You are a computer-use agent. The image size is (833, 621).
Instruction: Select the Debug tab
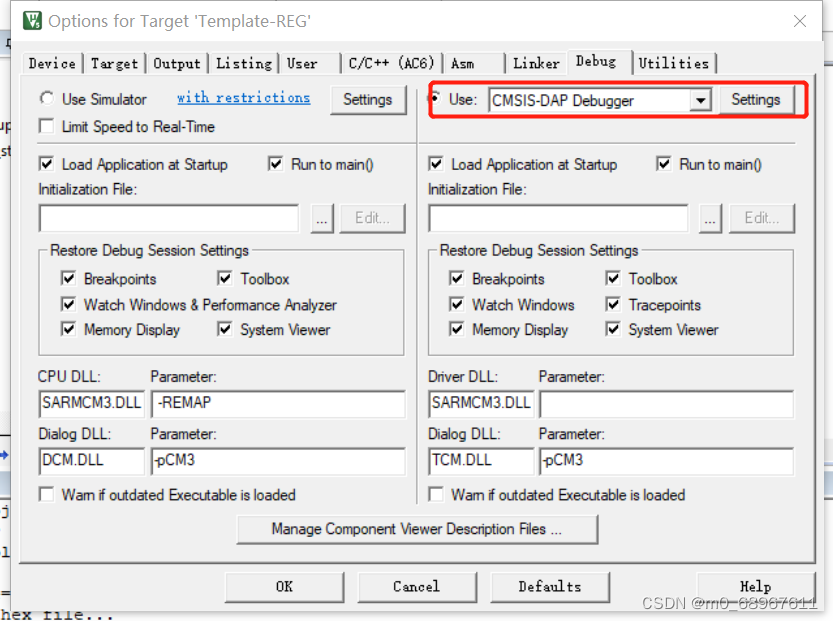(x=599, y=62)
